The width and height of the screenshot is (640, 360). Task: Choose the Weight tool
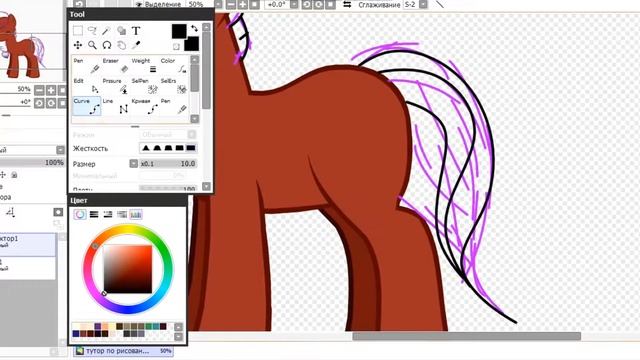coord(144,65)
